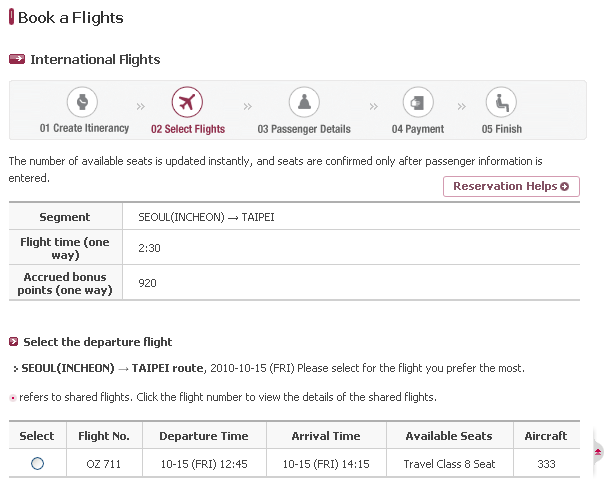This screenshot has width=610, height=489.
Task: Go to the 01 Create Itinerary step label
Action: coord(85,129)
